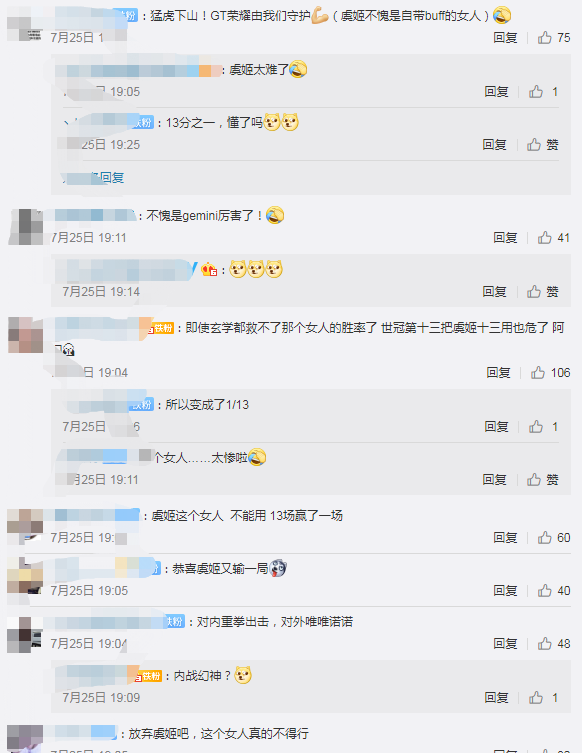Image resolution: width=582 pixels, height=753 pixels.
Task: Like the comment with 75 likes
Action: point(545,37)
